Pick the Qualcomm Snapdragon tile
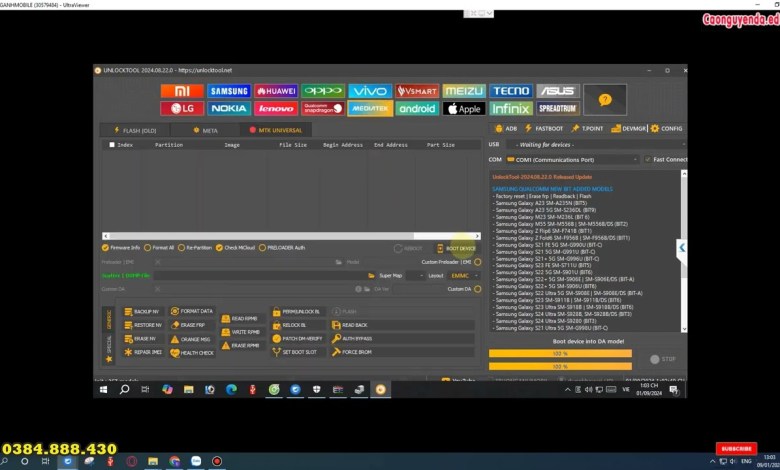This screenshot has width=780, height=470. 322,108
